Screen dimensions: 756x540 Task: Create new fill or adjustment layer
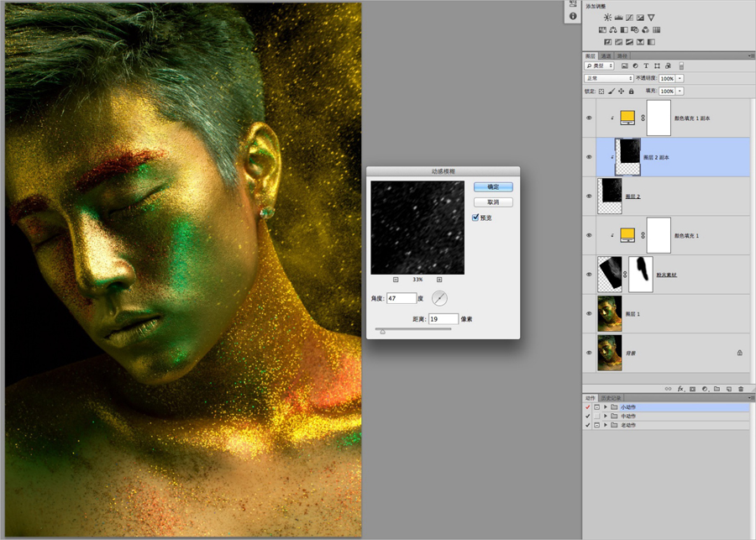point(705,389)
